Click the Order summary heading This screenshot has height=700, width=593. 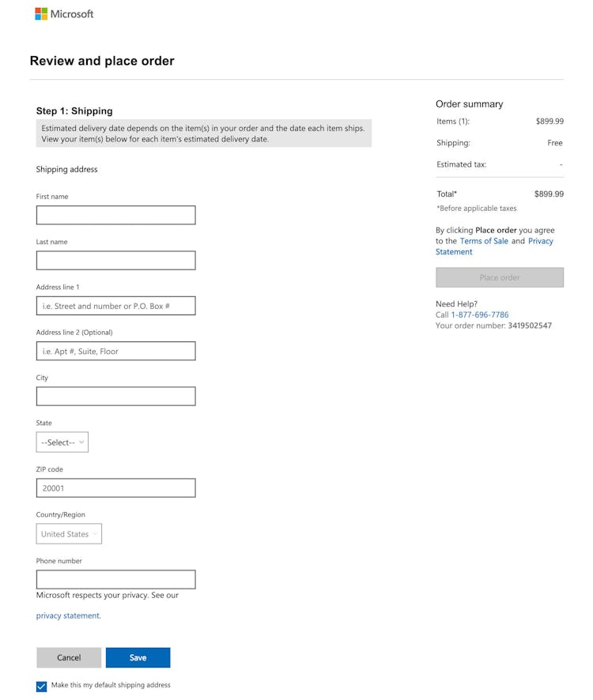470,103
